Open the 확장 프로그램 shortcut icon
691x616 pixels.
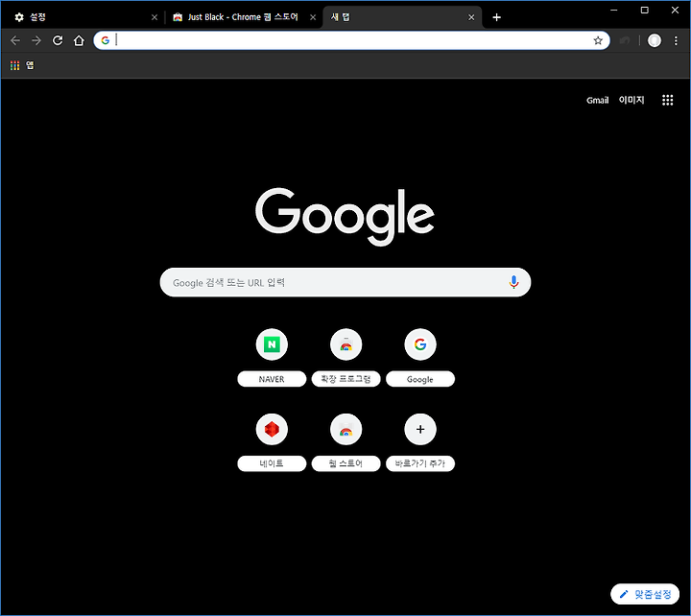345,344
